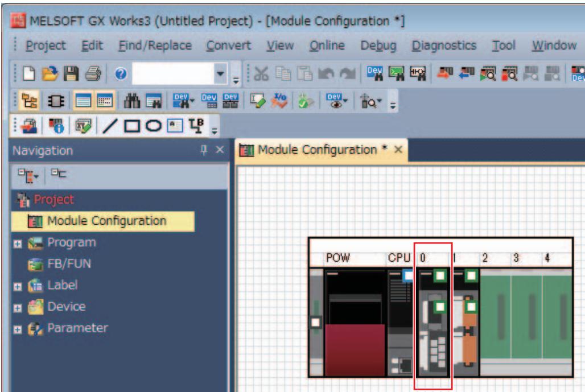Screen dimensions: 585x392
Task: Click the plain binoculars find icon
Action: (x=131, y=101)
